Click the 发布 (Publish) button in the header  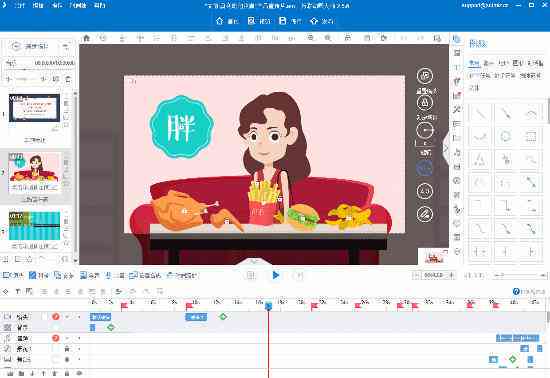[322, 21]
